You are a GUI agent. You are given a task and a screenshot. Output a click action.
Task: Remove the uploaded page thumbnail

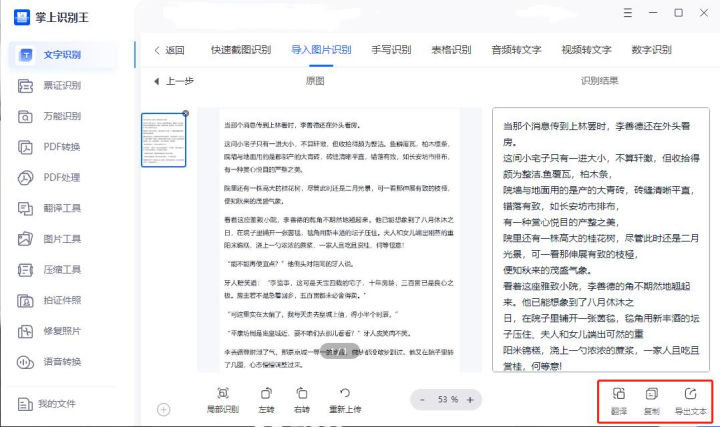point(185,113)
